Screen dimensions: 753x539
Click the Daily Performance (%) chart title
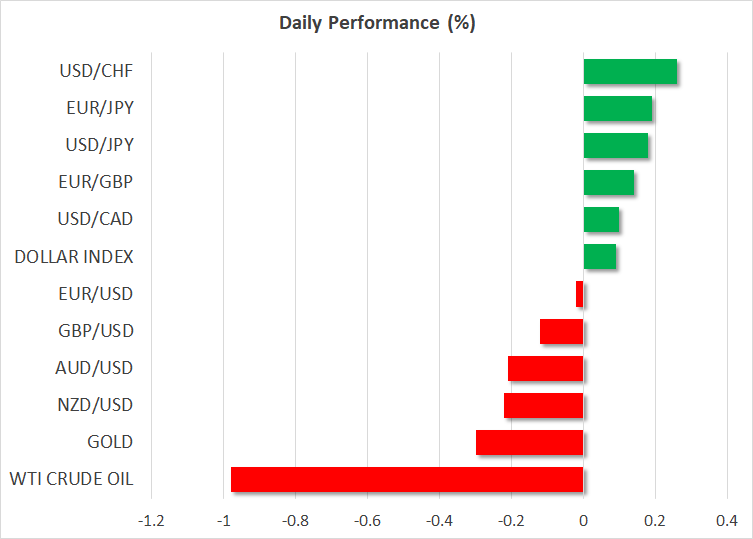pos(376,23)
